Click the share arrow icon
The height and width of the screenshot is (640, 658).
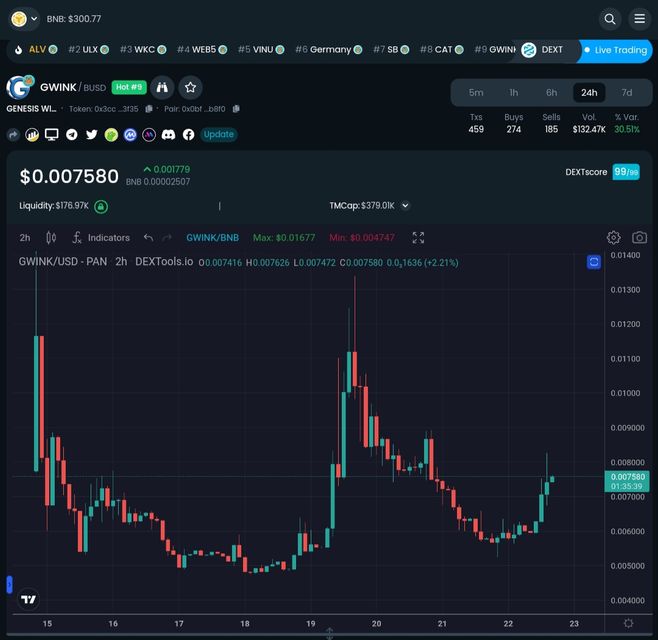tap(13, 135)
